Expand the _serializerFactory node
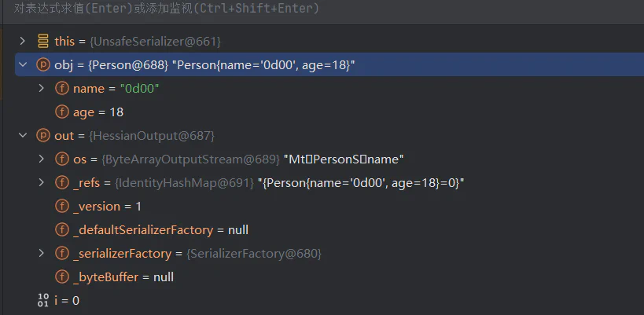Screen dimensions: 644x315 (x=41, y=253)
